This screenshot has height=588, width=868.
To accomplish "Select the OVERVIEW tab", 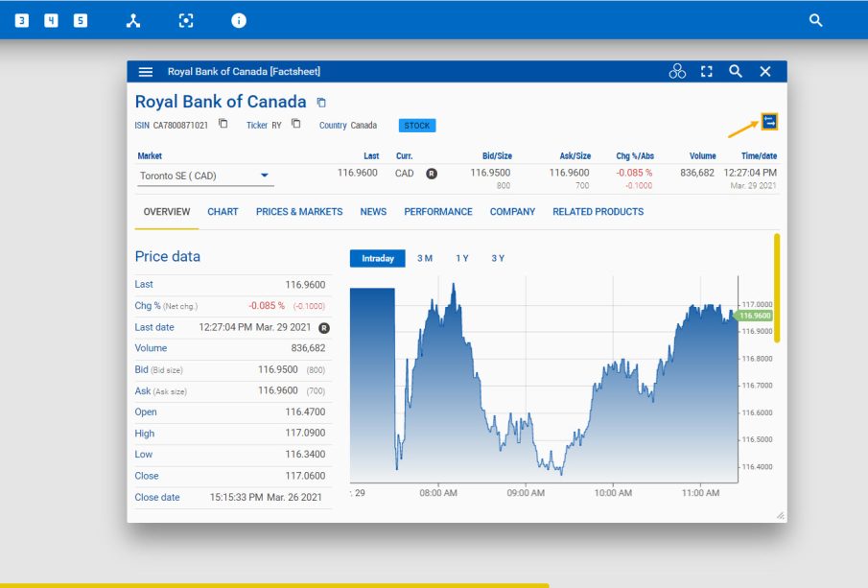I will 167,211.
